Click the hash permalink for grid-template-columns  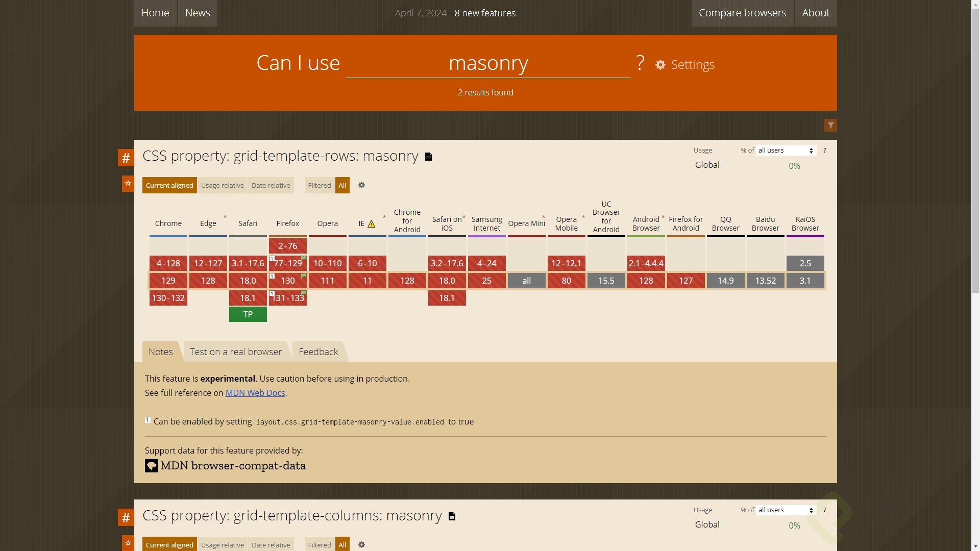126,517
